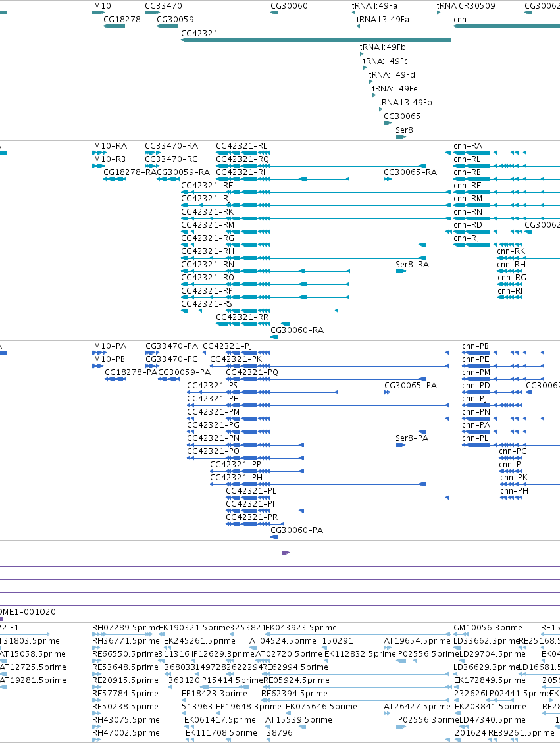Open the CG30060-PA protein label

[x=297, y=530]
